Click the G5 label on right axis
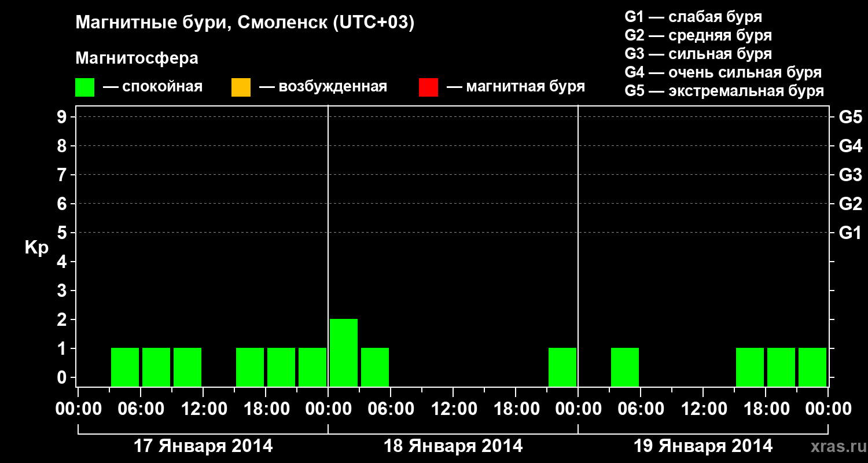The height and width of the screenshot is (463, 868). point(851,117)
